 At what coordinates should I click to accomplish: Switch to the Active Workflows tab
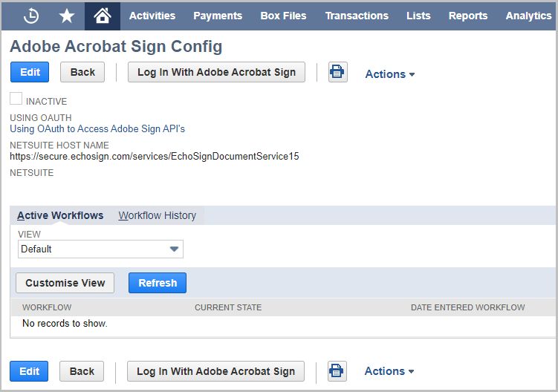point(60,215)
